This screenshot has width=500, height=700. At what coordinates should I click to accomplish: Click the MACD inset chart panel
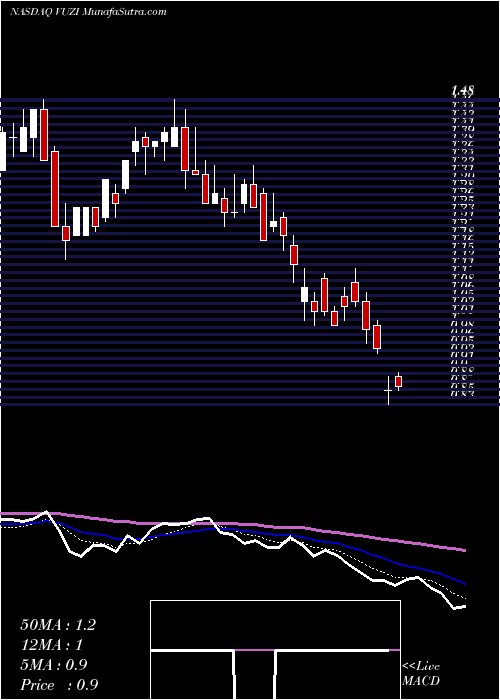click(275, 650)
